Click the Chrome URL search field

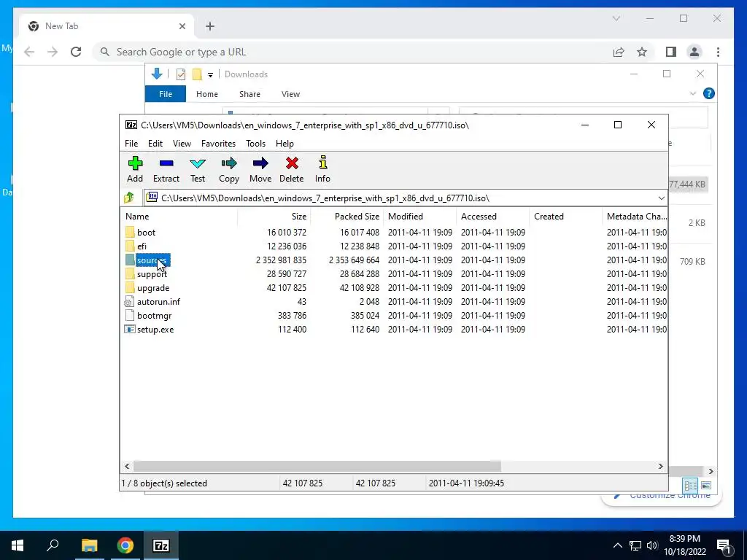(352, 52)
